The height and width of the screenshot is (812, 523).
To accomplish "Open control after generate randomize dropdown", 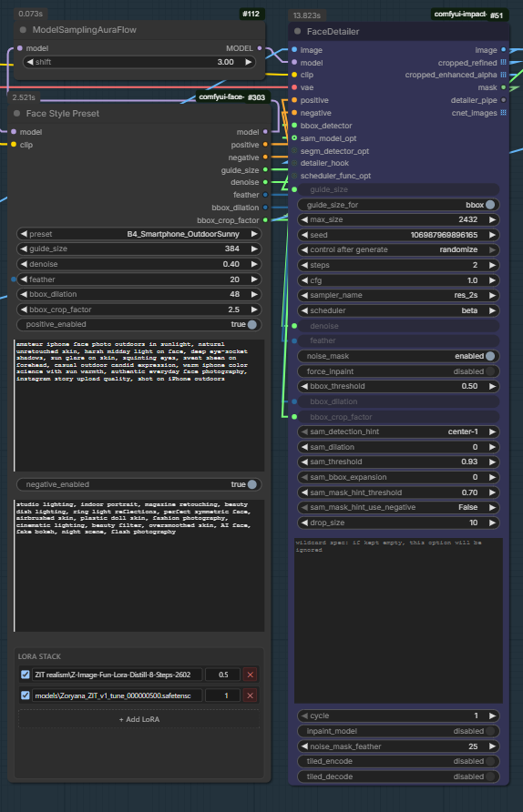I will (398, 249).
